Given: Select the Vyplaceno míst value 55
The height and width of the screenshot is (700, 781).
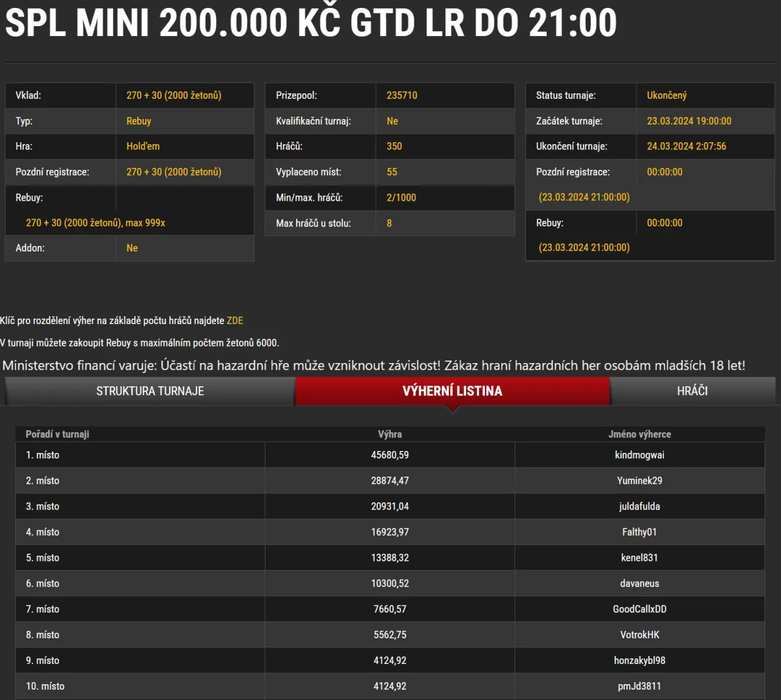Looking at the screenshot, I should 392,172.
